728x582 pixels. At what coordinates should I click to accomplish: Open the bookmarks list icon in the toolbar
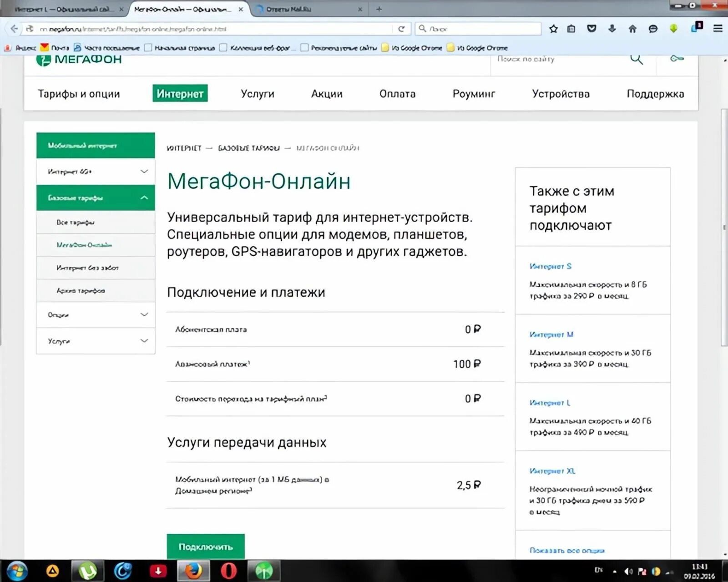point(571,29)
